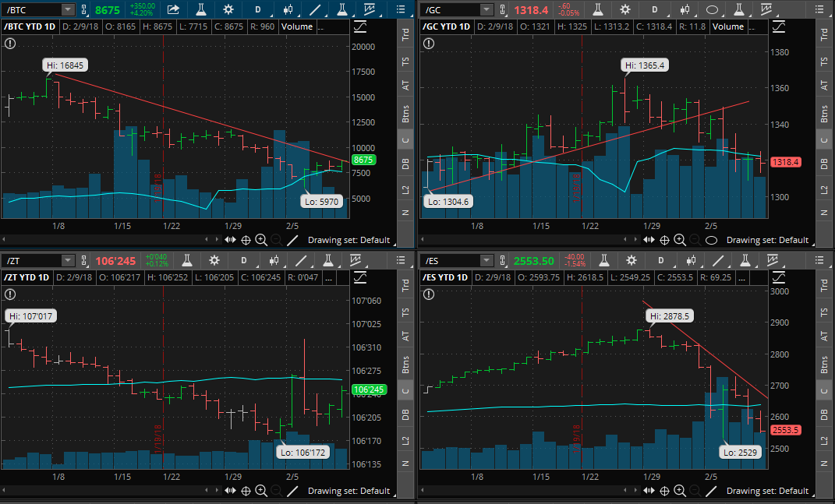Screen dimensions: 835x504
Task: Toggle the TS side panel on /BTC chart
Action: pos(405,62)
